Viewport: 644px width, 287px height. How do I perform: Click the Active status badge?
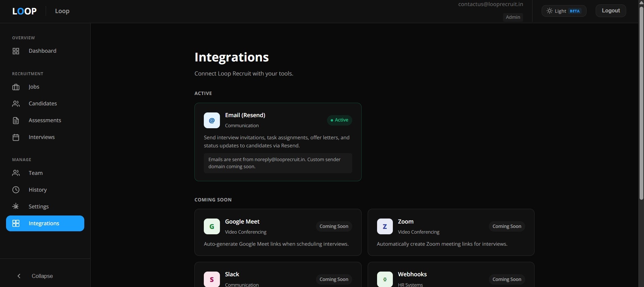point(339,120)
